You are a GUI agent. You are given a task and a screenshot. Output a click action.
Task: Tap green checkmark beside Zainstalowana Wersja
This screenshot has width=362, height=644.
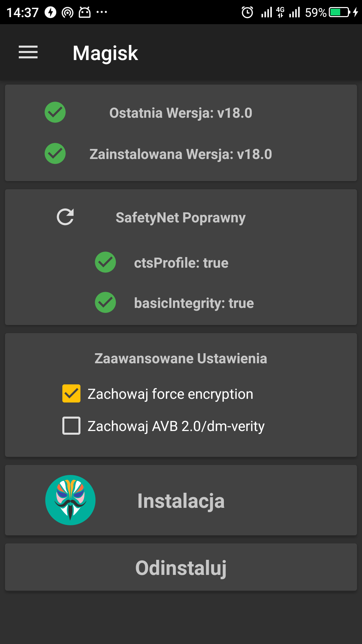(55, 154)
